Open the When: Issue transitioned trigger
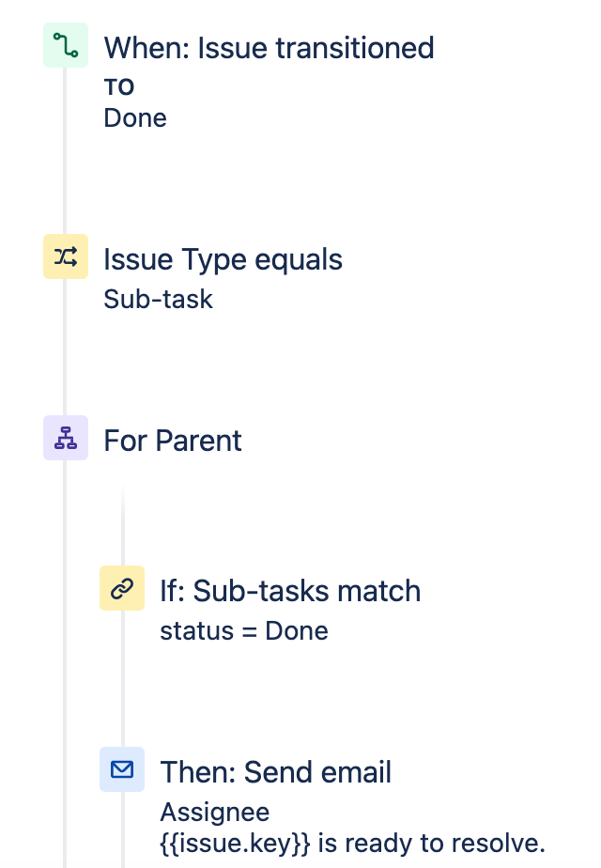Screen dimensions: 601x868 point(269,48)
